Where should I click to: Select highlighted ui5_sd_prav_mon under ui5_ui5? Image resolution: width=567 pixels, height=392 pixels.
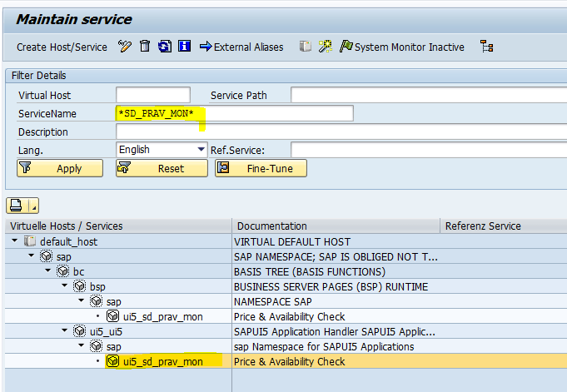pos(162,362)
